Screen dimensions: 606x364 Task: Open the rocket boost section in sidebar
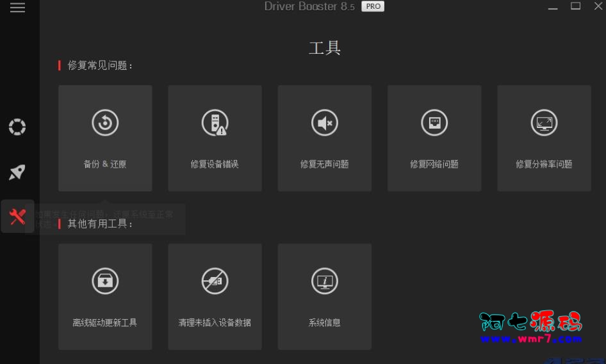click(x=17, y=172)
